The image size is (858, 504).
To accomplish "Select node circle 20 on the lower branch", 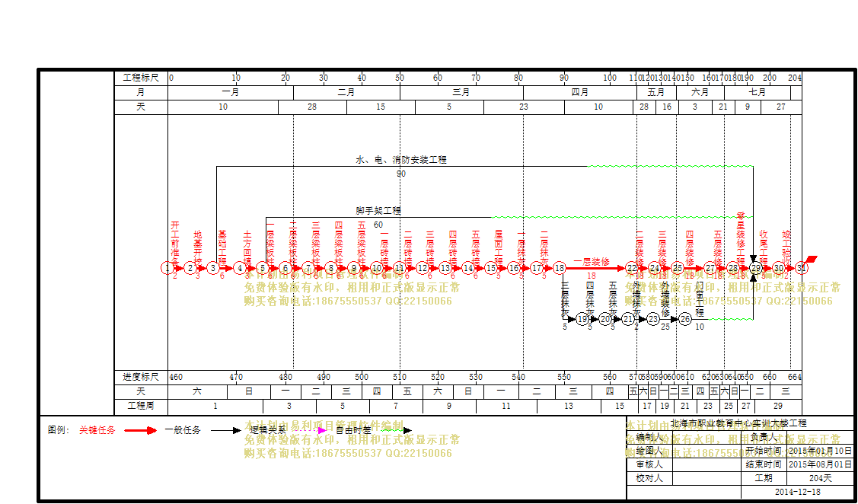I will click(x=605, y=319).
